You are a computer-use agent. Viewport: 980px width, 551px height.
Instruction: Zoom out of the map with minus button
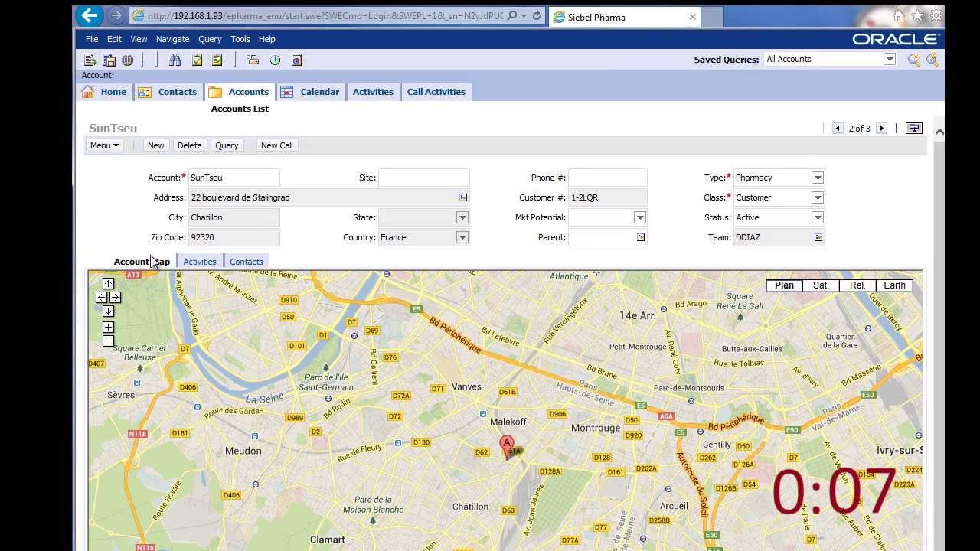(108, 341)
